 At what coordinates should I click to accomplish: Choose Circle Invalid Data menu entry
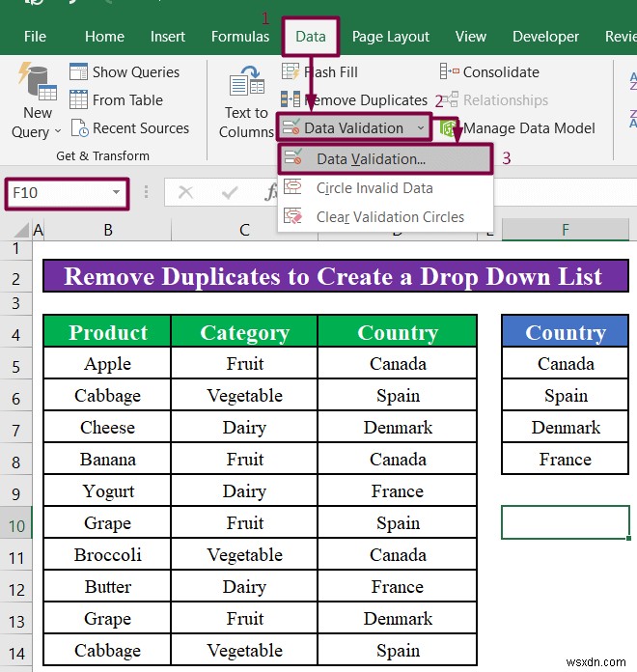(385, 187)
